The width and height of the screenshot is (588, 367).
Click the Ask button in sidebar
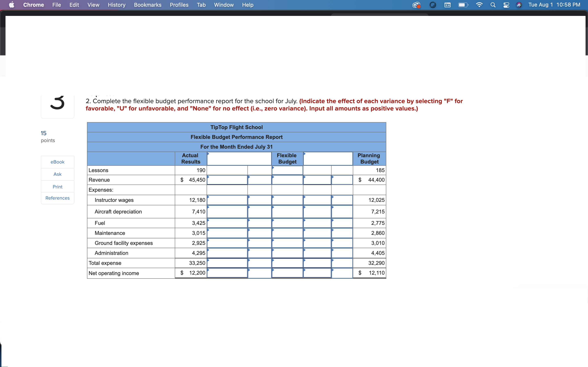[x=57, y=174]
